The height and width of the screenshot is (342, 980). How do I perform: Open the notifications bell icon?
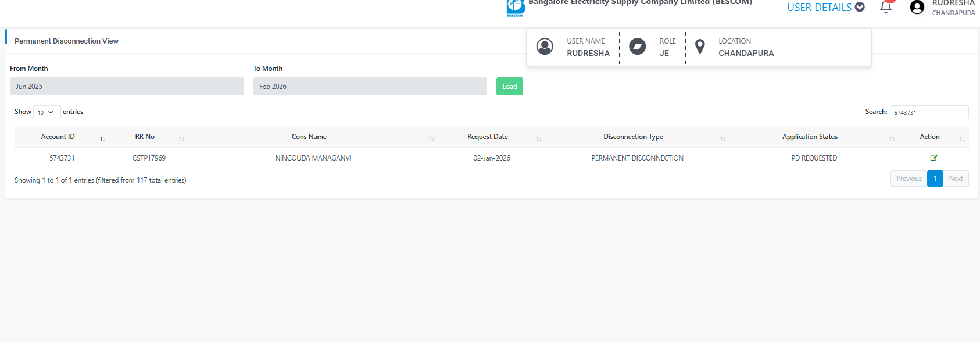point(886,7)
